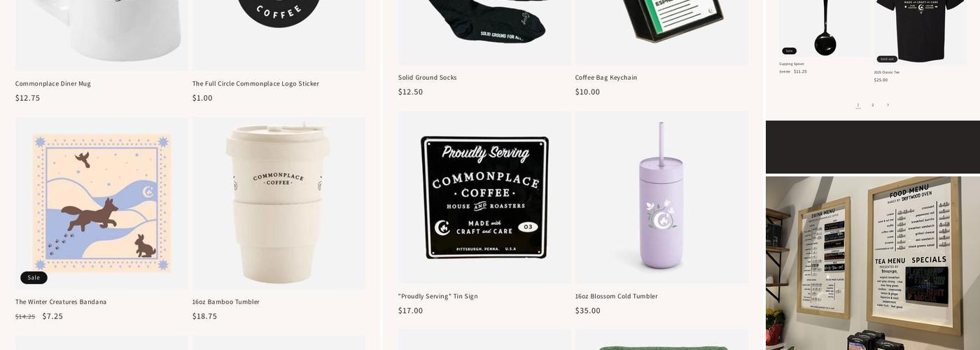
Task: Select the 16oz Bamboo Tumbler title
Action: click(226, 302)
